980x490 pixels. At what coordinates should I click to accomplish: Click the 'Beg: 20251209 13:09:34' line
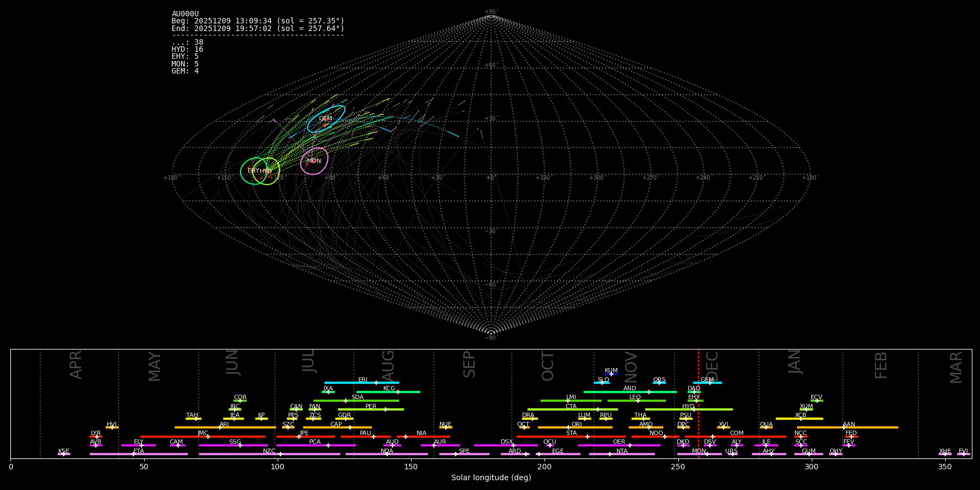coord(258,21)
